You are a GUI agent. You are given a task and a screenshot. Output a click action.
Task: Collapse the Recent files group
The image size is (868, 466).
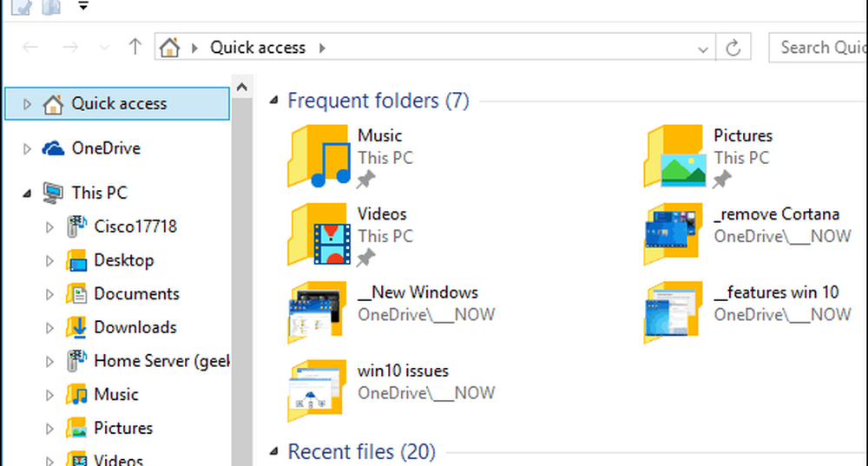273,452
